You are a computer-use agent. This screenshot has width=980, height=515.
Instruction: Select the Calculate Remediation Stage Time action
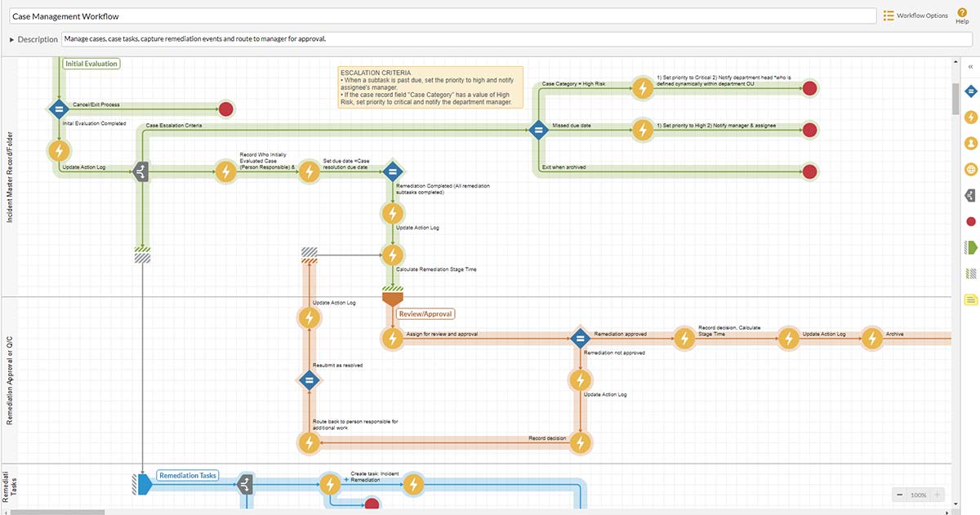[392, 255]
